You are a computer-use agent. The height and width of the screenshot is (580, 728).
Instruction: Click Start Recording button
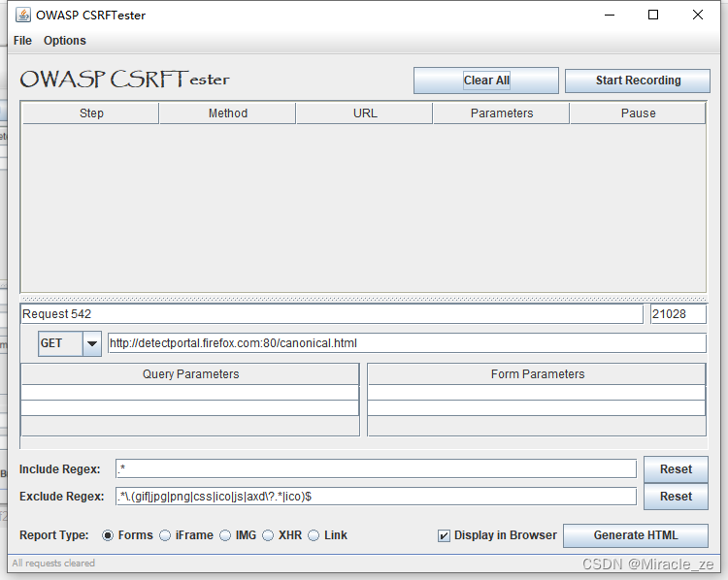(x=638, y=81)
